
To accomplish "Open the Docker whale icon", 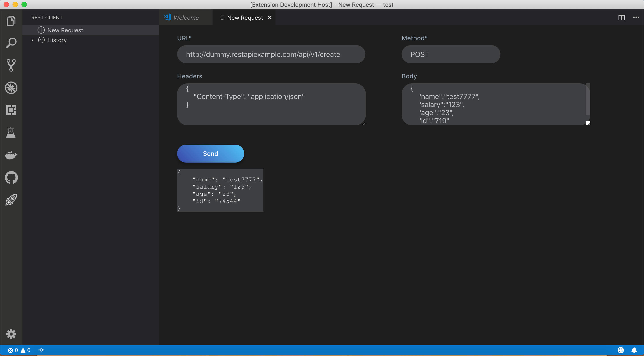I will tap(11, 155).
